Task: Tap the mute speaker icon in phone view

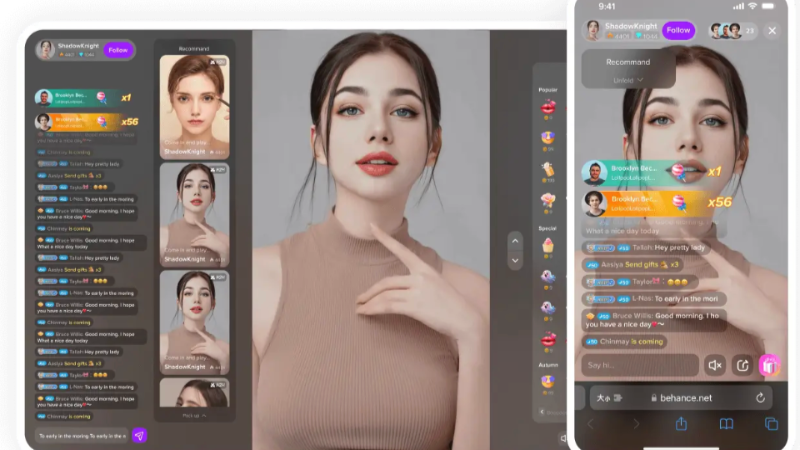Action: tap(715, 365)
